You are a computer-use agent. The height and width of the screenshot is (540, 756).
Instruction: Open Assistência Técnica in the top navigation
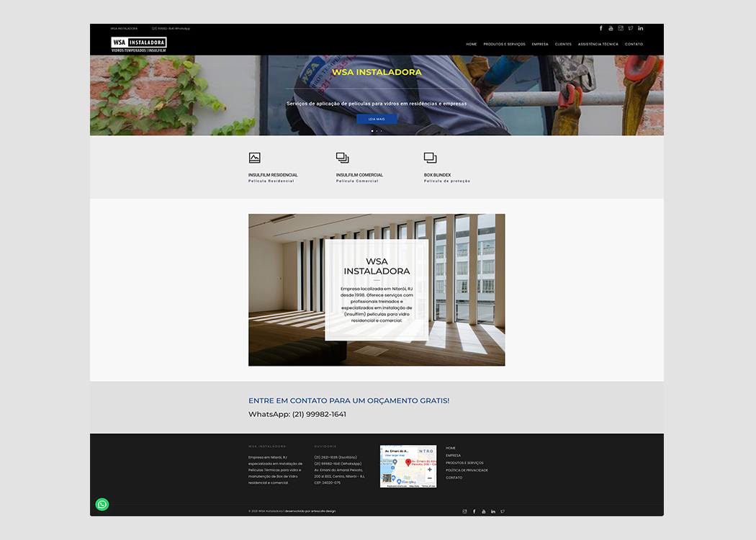598,45
